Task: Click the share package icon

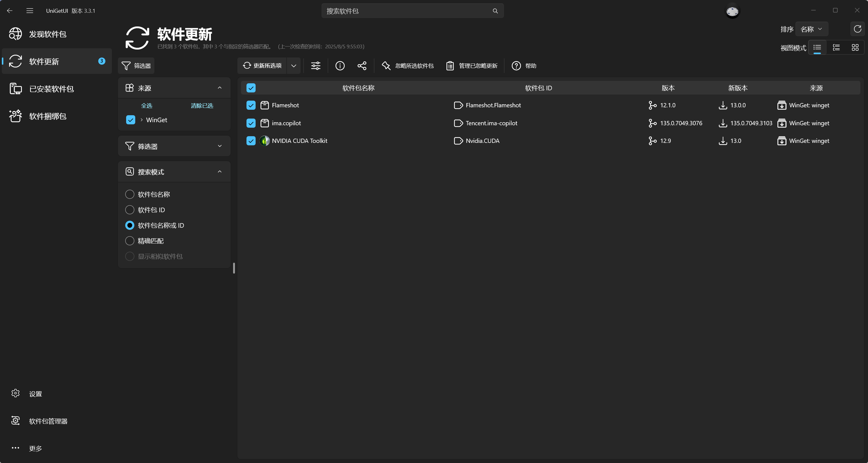Action: pyautogui.click(x=362, y=66)
